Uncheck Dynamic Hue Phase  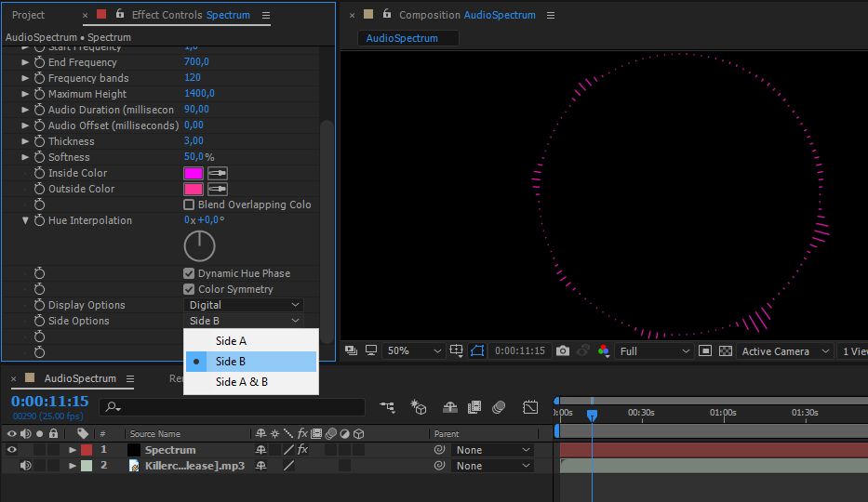[189, 273]
